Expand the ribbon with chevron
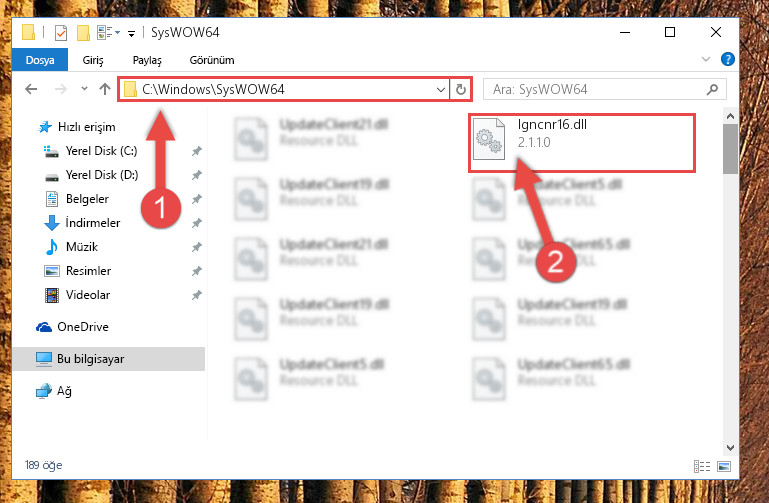 coord(706,59)
